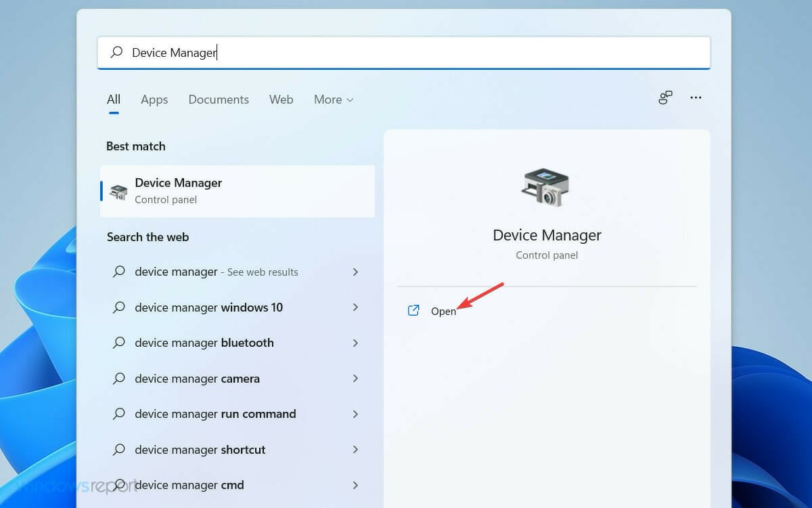Click the search feedback/account icon
The width and height of the screenshot is (812, 508).
tap(665, 98)
